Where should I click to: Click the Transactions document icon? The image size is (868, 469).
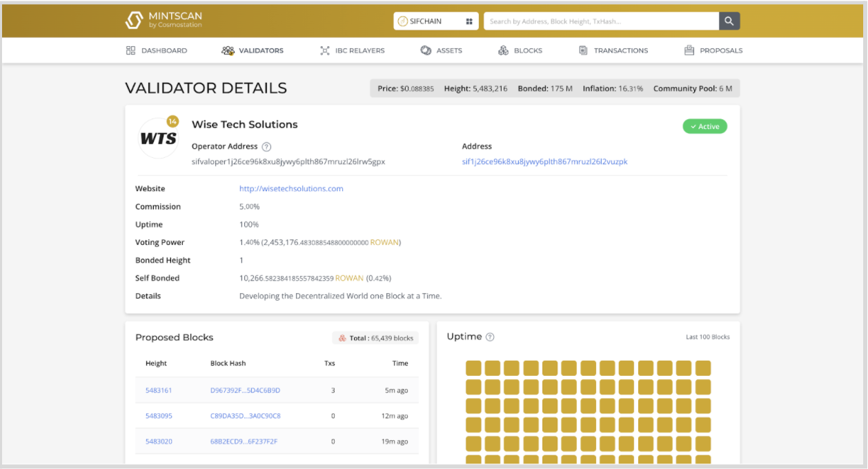[583, 50]
